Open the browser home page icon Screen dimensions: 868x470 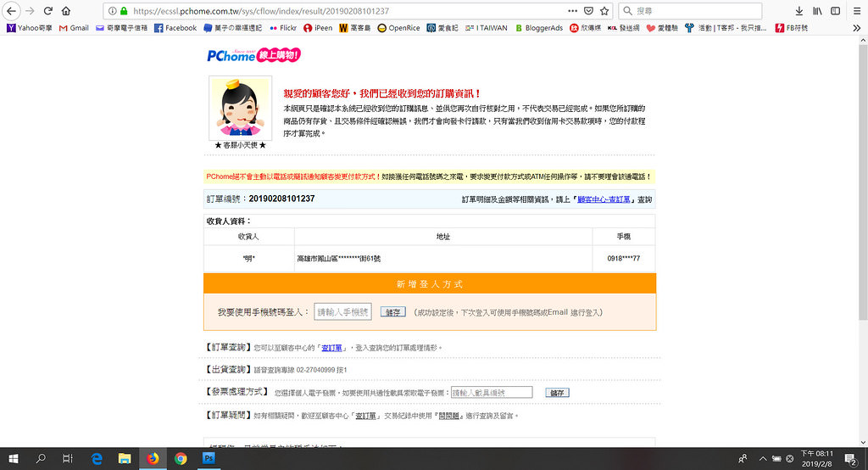tap(66, 10)
